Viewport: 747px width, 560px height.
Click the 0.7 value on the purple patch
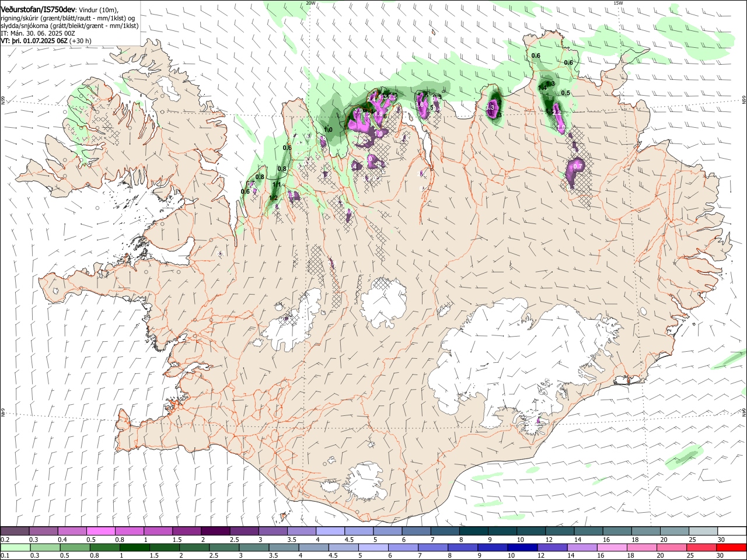[x=578, y=166]
